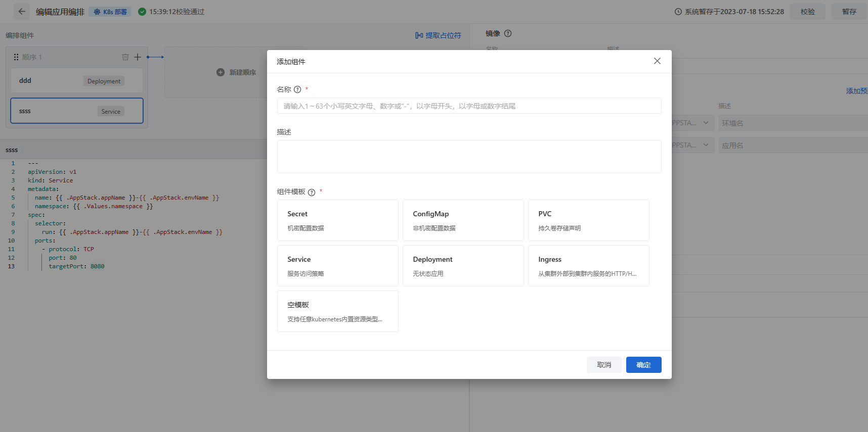Click the back arrow icon

22,12
